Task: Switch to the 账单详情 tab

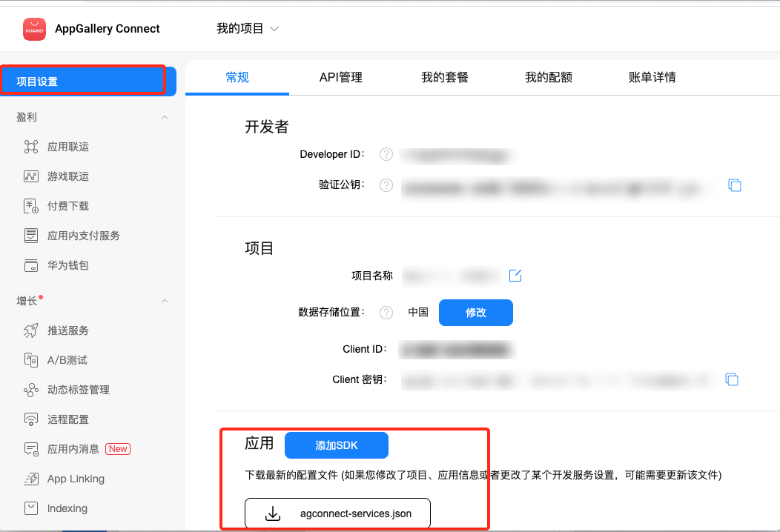Action: point(652,77)
